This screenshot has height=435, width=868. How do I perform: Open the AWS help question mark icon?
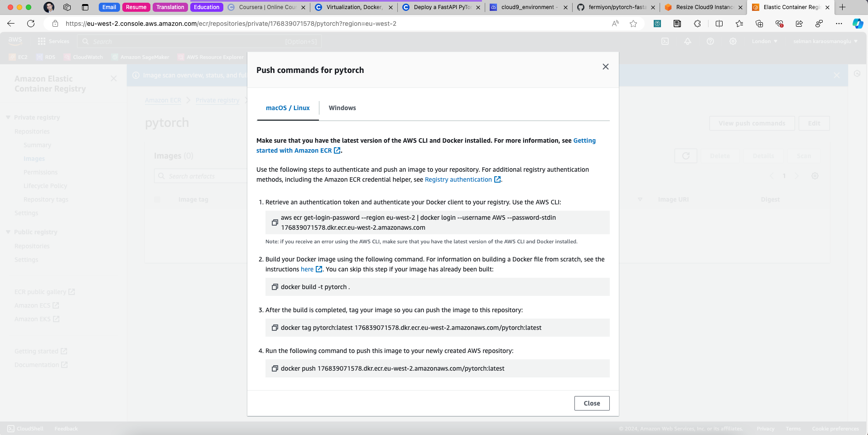[710, 41]
